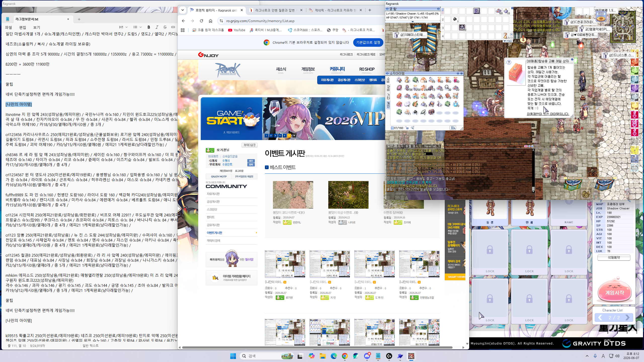Viewport: 644px width, 362px height.
Task: Switch to 배틀 메시지 chat tab
Action: pos(413,146)
